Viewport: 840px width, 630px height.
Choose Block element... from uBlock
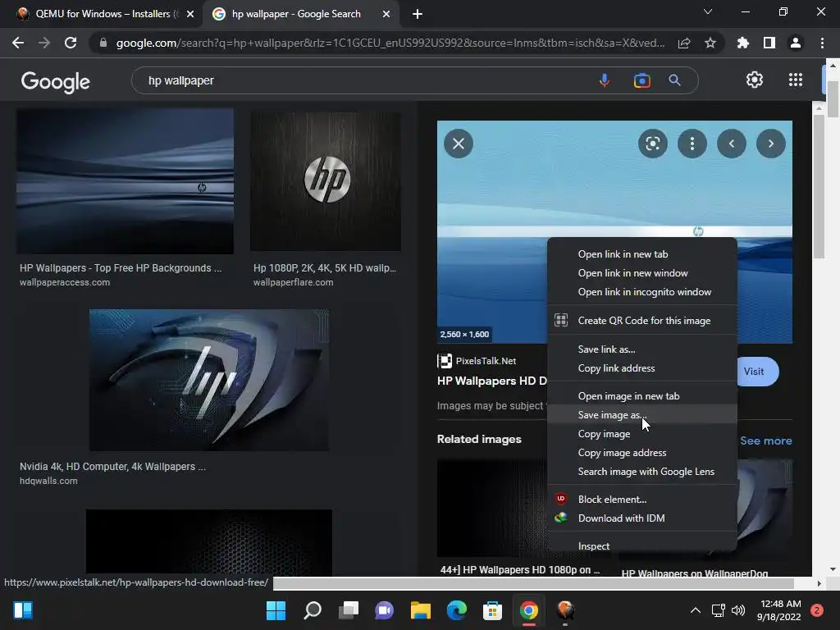pyautogui.click(x=642, y=500)
